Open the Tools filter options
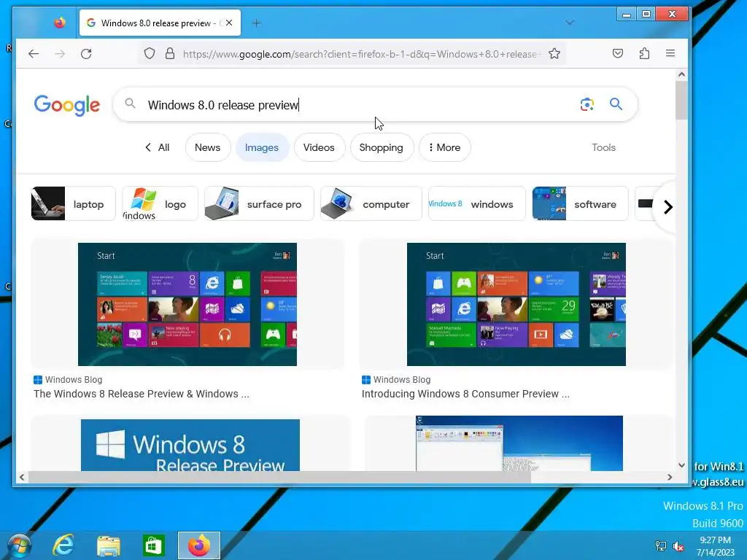Screen dimensions: 747x560 [603, 147]
